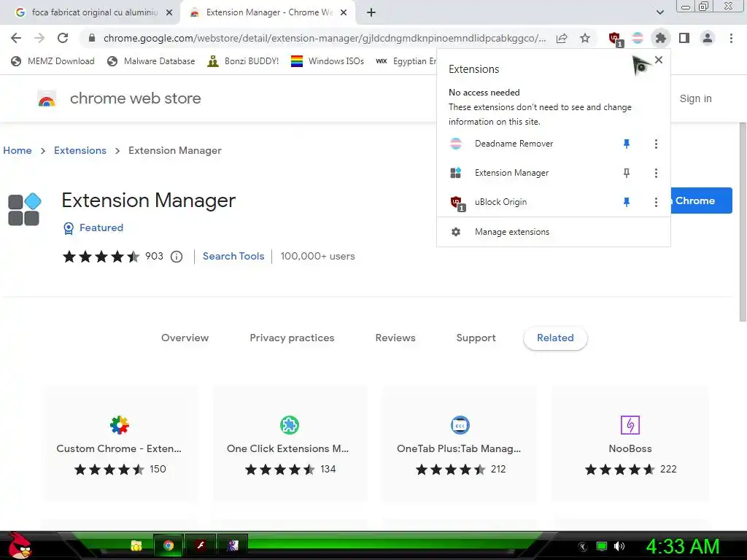The image size is (747, 560).
Task: View site information lock icon
Action: [92, 38]
